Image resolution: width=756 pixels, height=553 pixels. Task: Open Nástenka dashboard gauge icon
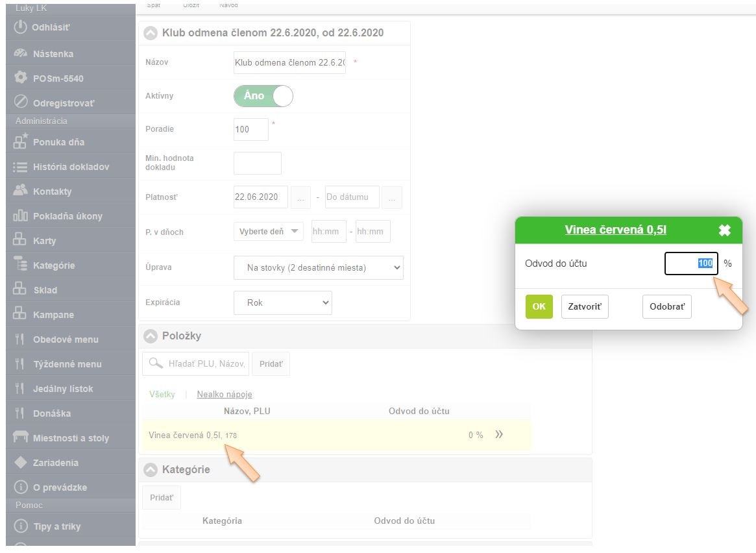pyautogui.click(x=21, y=53)
